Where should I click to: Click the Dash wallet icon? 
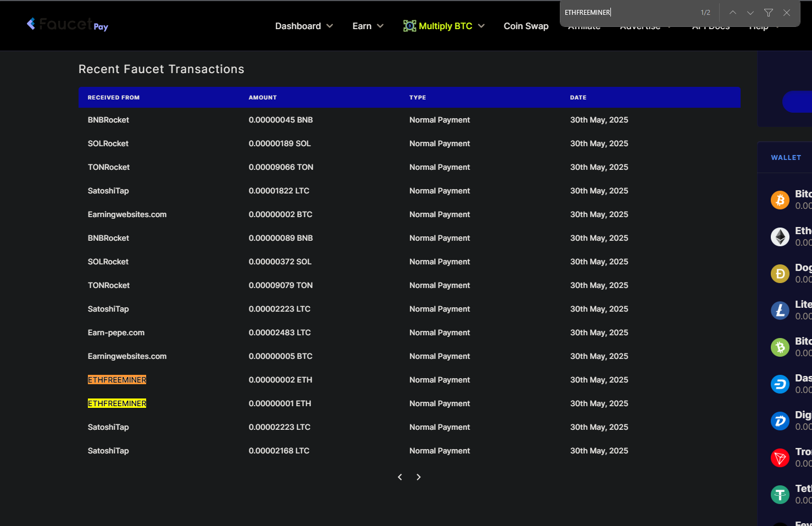780,384
